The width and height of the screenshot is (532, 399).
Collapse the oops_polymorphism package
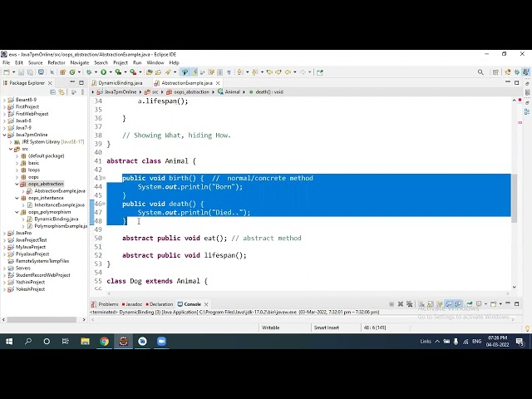click(17, 212)
